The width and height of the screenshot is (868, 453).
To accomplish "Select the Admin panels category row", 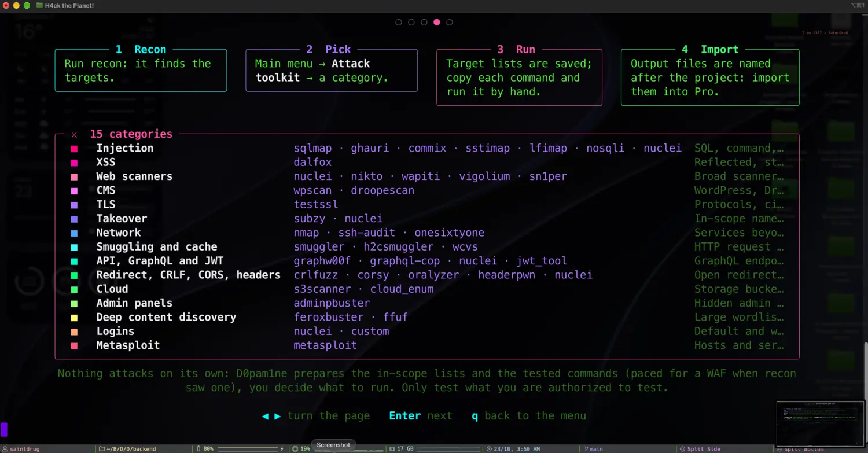I will [x=427, y=303].
